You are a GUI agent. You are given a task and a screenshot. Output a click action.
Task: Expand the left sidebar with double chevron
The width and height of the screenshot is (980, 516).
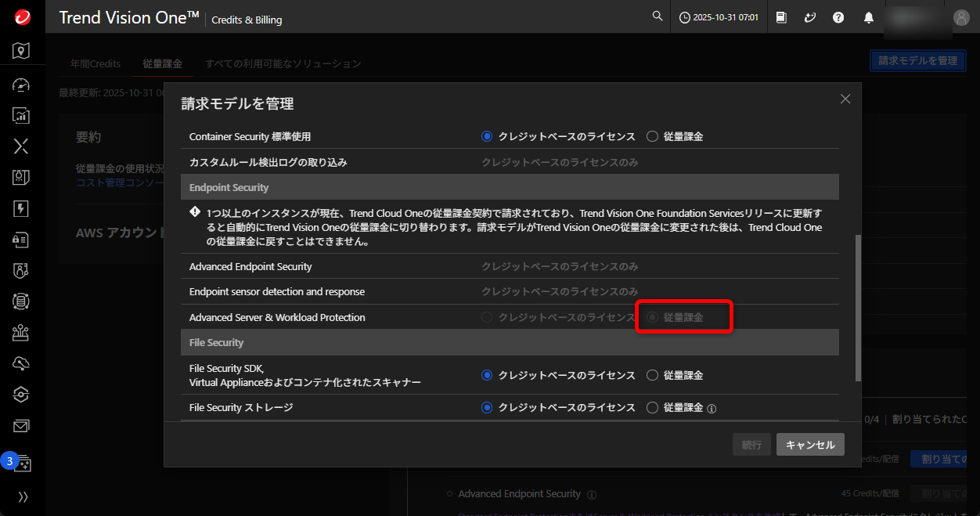(23, 497)
